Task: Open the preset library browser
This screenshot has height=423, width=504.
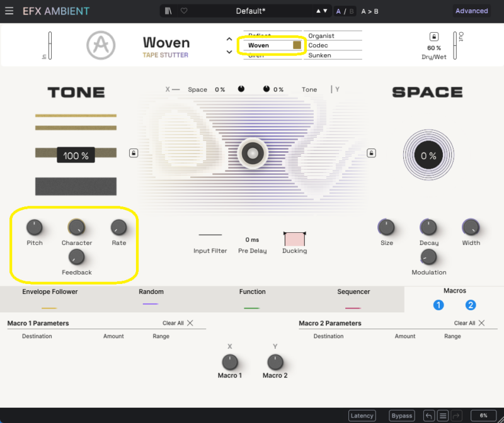Action: coord(168,11)
